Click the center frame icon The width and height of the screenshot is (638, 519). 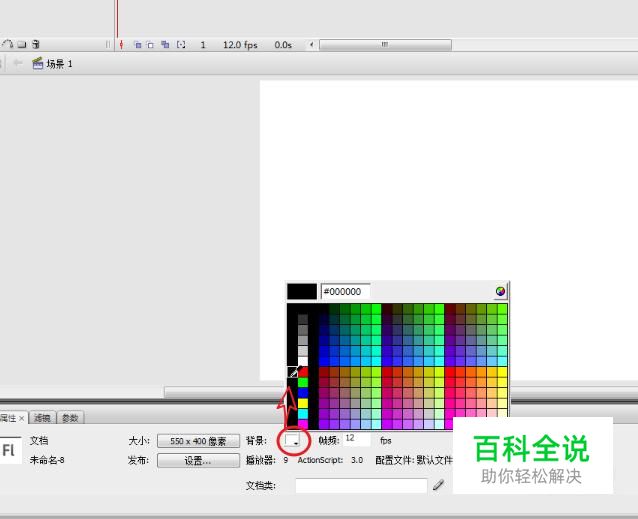(121, 45)
